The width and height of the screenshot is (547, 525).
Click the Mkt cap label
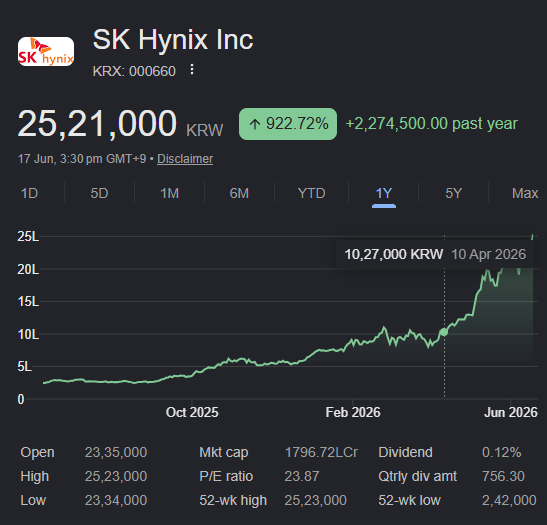pyautogui.click(x=224, y=452)
